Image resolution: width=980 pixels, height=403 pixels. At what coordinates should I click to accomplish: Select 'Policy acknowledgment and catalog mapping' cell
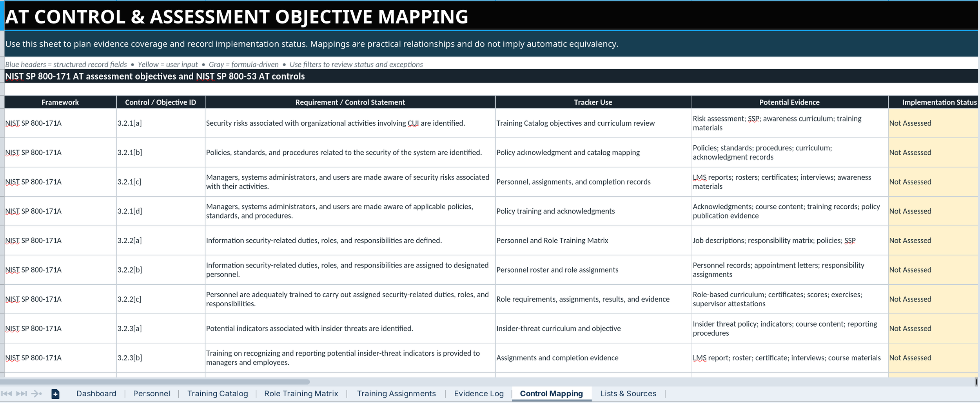(593, 152)
